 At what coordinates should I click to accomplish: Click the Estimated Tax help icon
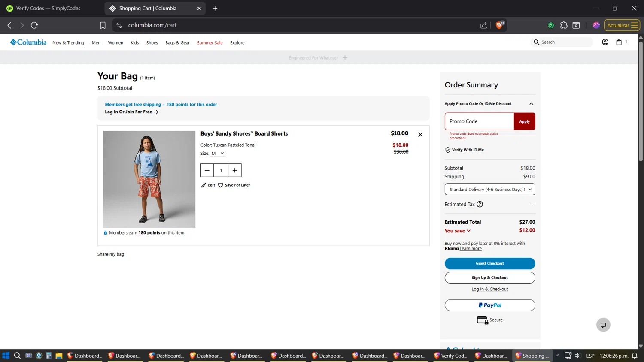click(480, 204)
